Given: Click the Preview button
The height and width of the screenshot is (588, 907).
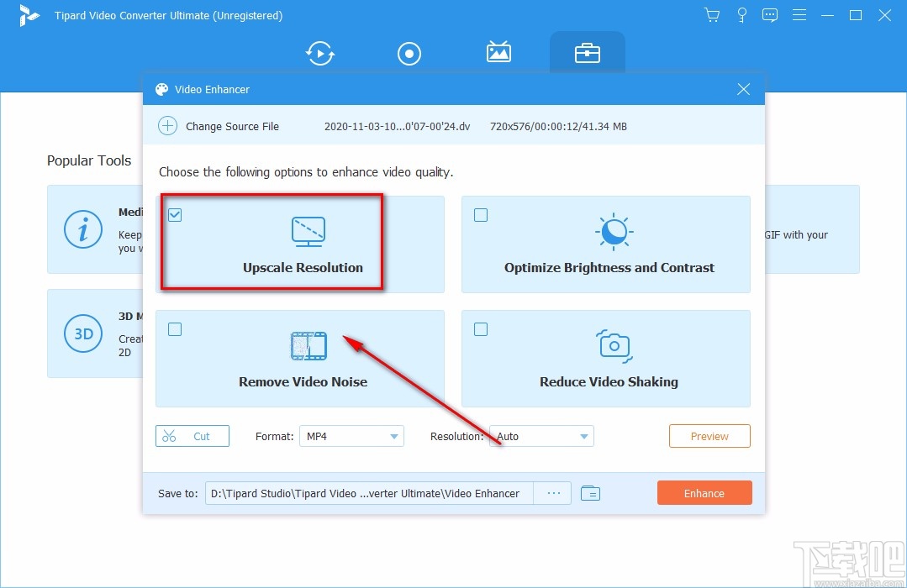Looking at the screenshot, I should [x=709, y=436].
